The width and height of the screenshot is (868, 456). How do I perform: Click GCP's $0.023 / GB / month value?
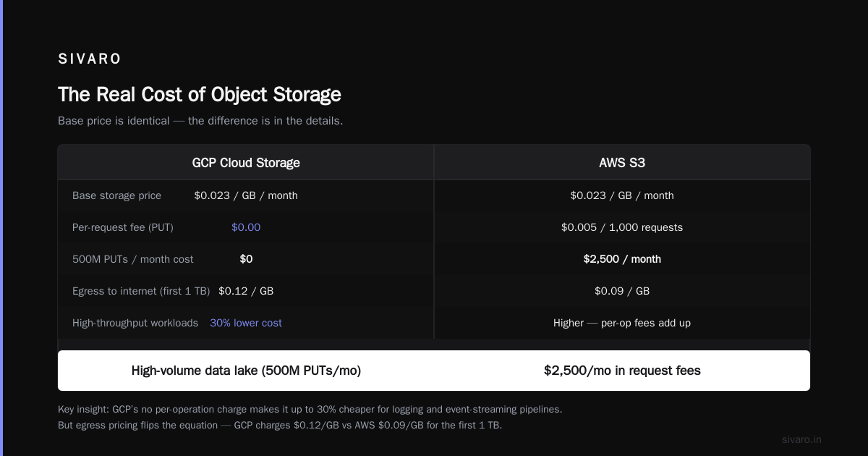click(246, 195)
